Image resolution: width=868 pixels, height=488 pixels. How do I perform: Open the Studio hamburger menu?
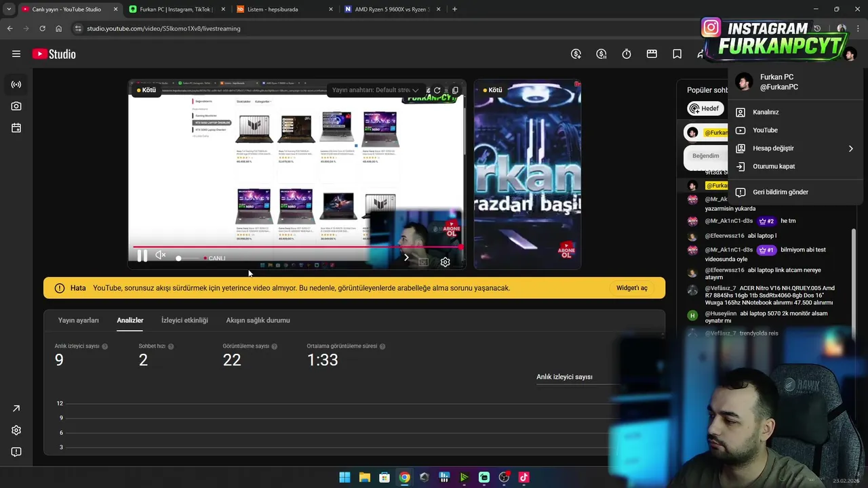pyautogui.click(x=16, y=54)
